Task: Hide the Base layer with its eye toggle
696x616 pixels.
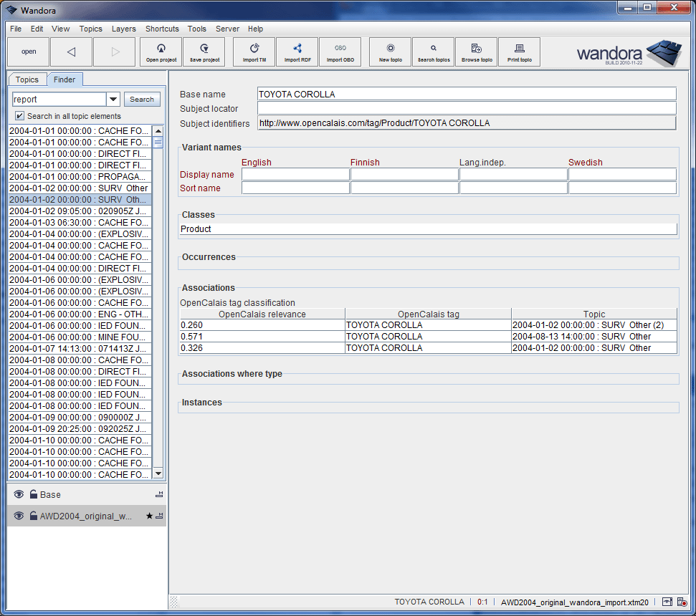Action: [18, 494]
